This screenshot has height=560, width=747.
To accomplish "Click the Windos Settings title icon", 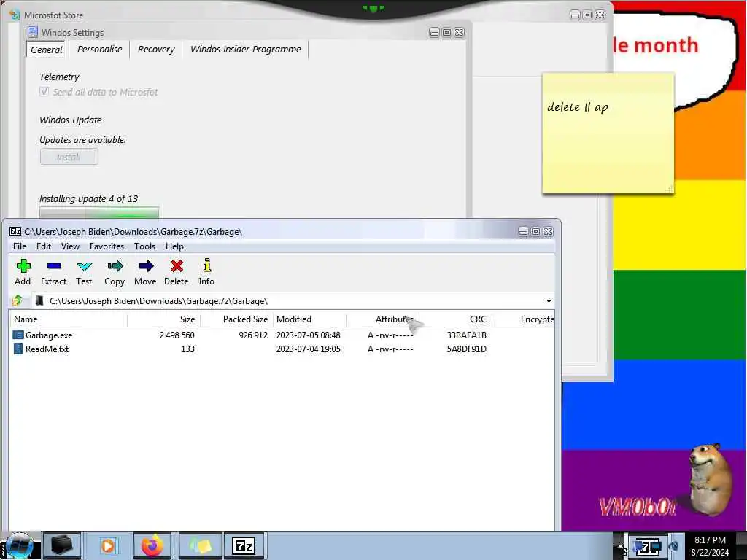I will point(32,32).
